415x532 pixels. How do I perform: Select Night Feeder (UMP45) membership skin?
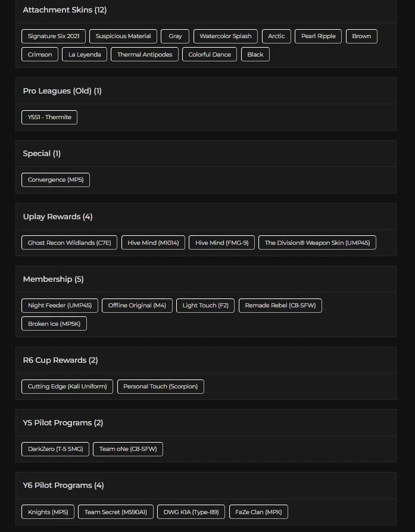(x=60, y=306)
